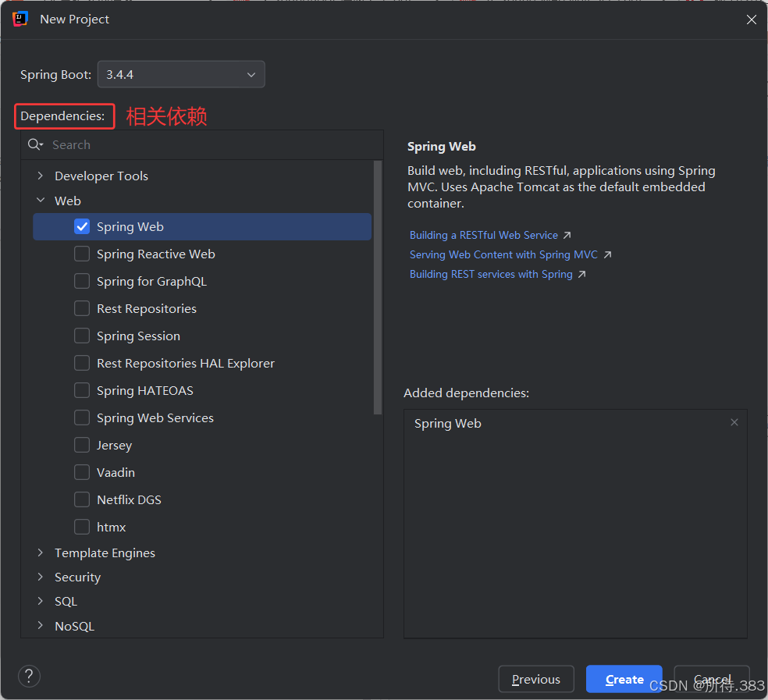768x700 pixels.
Task: Select the Developer Tools tree label
Action: [101, 176]
